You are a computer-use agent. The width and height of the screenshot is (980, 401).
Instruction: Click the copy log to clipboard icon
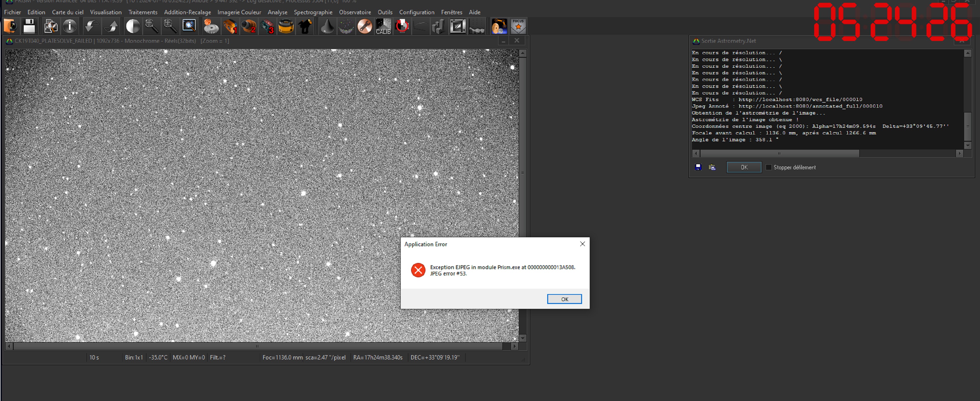[712, 167]
